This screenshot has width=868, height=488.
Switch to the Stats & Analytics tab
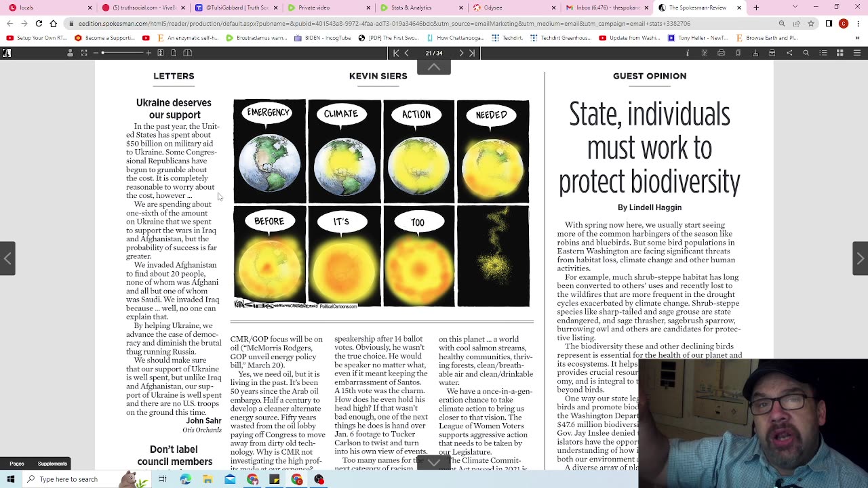coord(420,7)
